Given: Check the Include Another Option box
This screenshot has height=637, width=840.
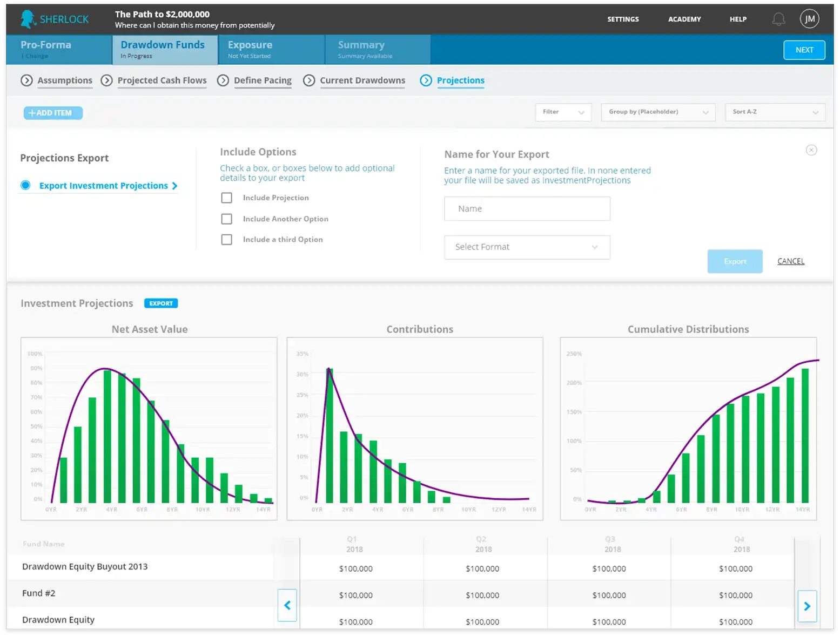Looking at the screenshot, I should [227, 219].
